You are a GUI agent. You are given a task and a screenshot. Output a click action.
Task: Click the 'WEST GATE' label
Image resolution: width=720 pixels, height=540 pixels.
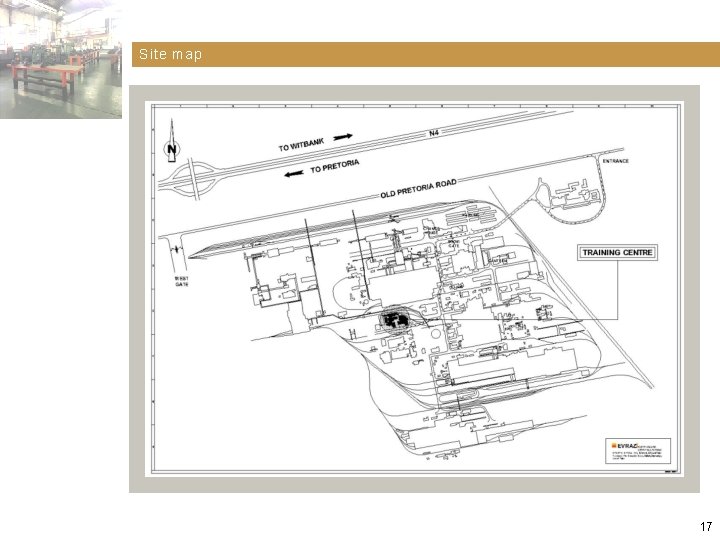point(181,281)
